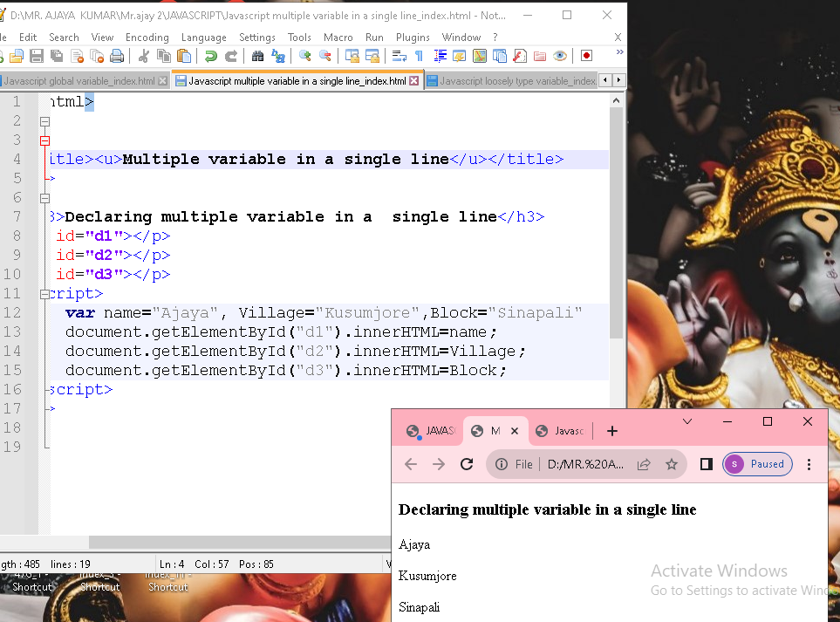
Task: Toggle the Word Wrap toolbar button
Action: pos(399,56)
